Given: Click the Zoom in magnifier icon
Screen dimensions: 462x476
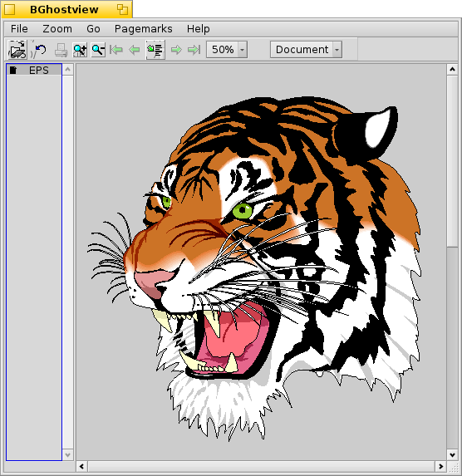Looking at the screenshot, I should click(x=80, y=50).
